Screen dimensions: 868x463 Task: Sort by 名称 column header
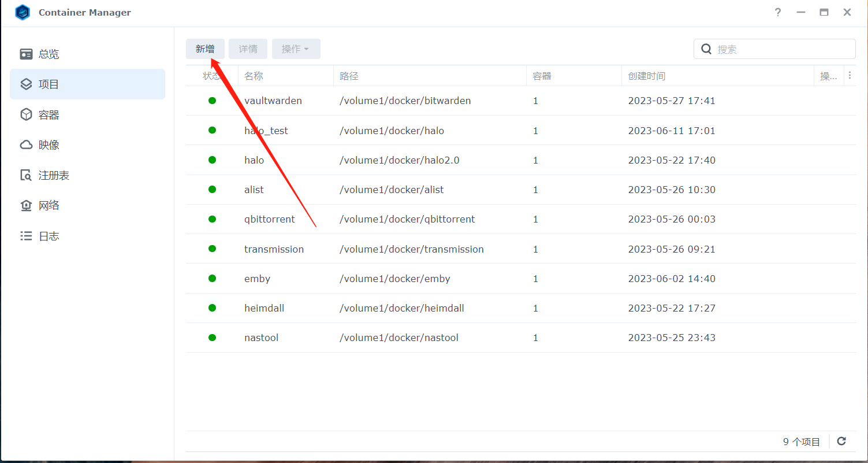[x=286, y=76]
